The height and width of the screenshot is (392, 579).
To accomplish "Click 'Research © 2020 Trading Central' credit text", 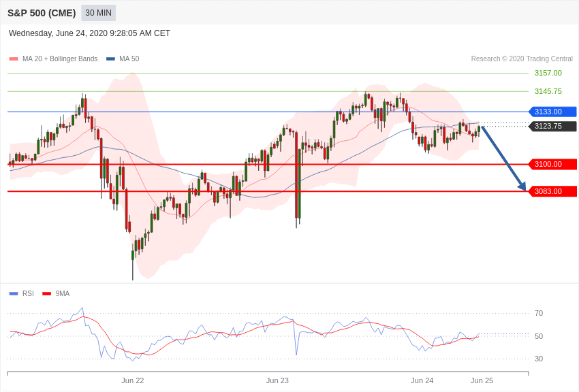I will point(522,59).
